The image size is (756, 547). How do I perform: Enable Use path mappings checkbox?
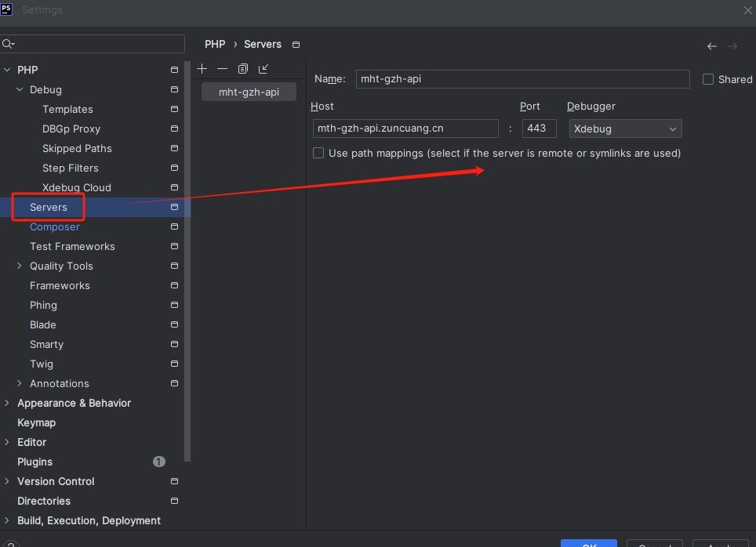point(318,153)
